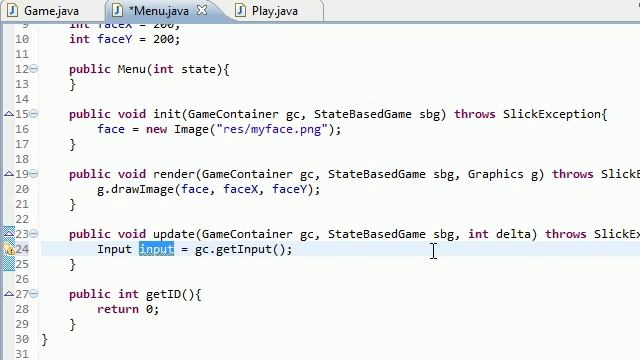
Task: Click the Java file icon on Game.java tab
Action: [13, 10]
